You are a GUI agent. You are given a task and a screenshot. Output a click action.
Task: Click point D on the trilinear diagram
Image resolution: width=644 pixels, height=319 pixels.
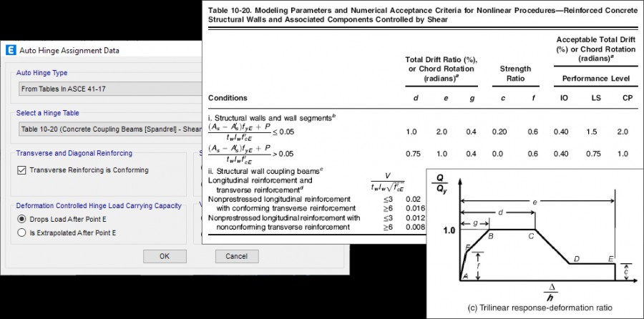click(576, 259)
